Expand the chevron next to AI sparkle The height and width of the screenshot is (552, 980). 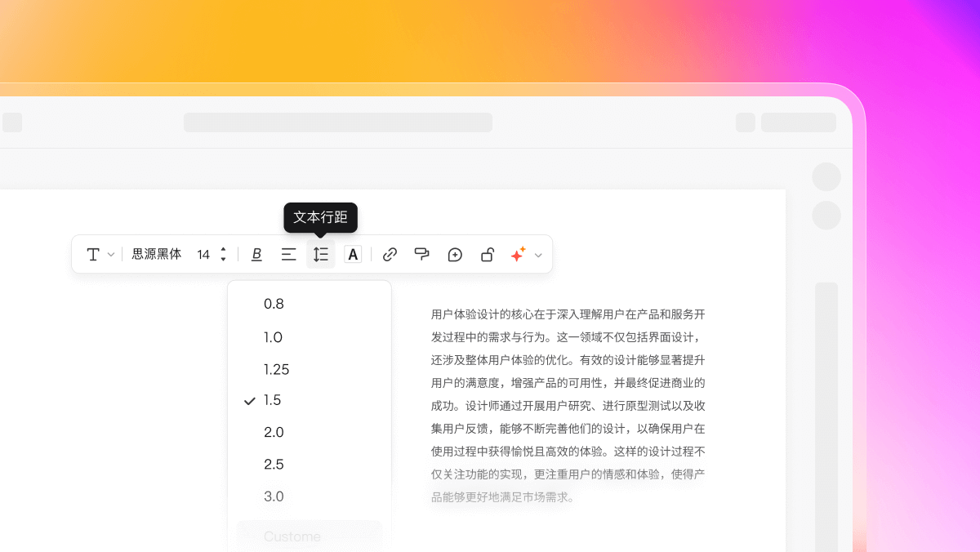[538, 256]
